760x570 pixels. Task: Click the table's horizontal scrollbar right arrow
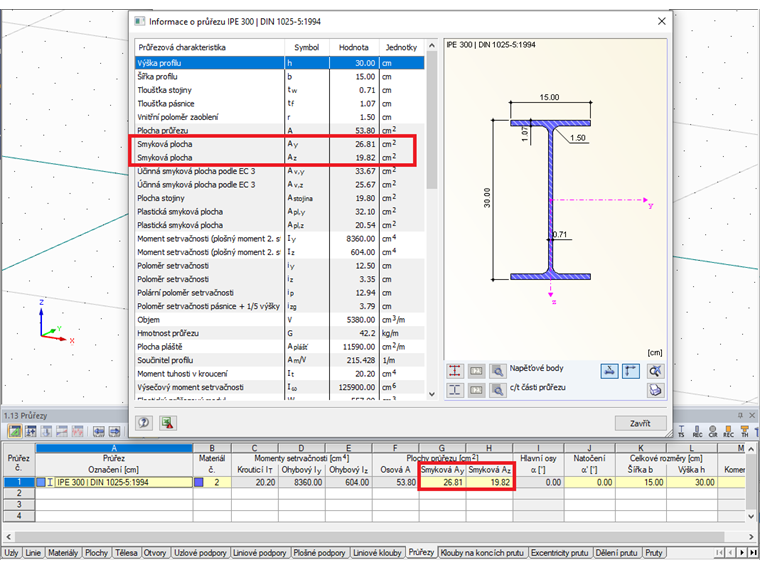point(751,537)
